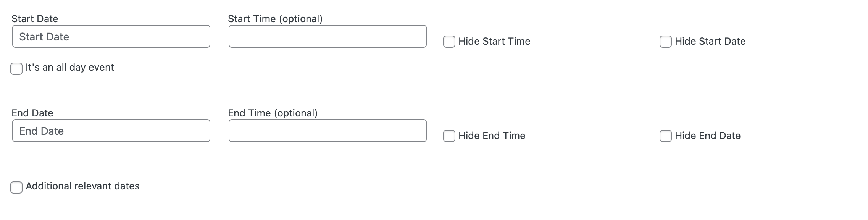Click the "Start Time (optional)" field label

[x=275, y=19]
